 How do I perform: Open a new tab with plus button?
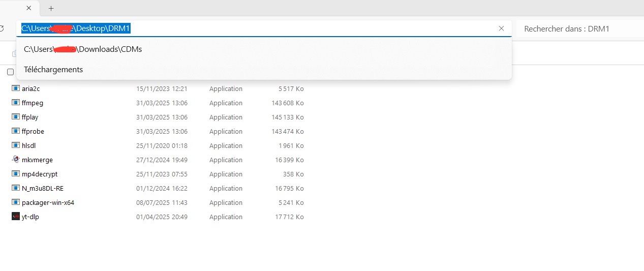[x=51, y=8]
